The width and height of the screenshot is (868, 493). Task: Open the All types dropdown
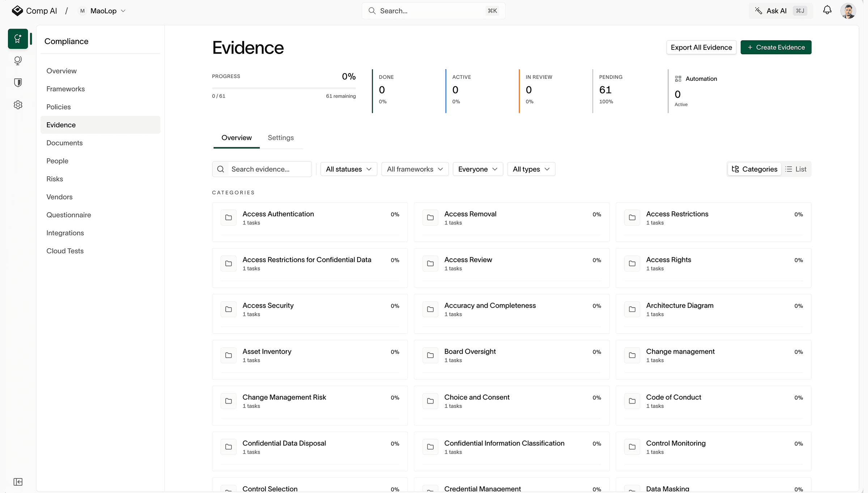pos(531,169)
